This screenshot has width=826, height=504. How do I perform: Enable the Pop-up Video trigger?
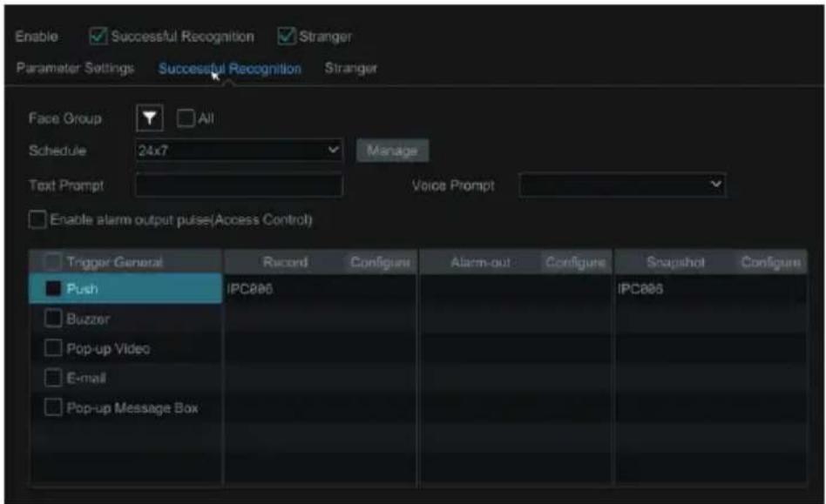point(52,347)
